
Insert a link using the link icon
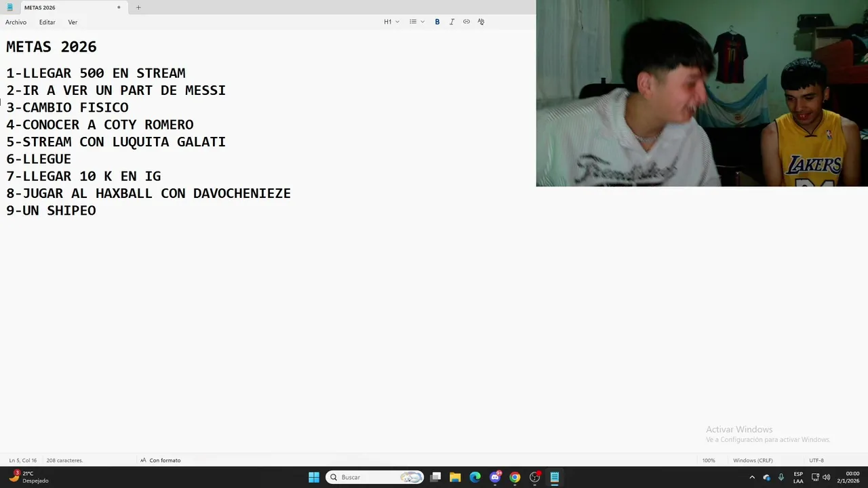[x=467, y=22]
